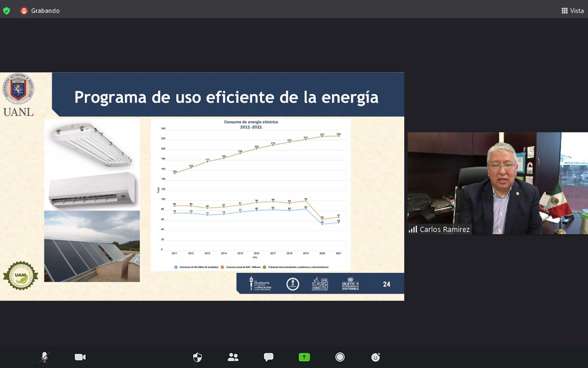
Task: Toggle the video camera off
Action: click(80, 357)
